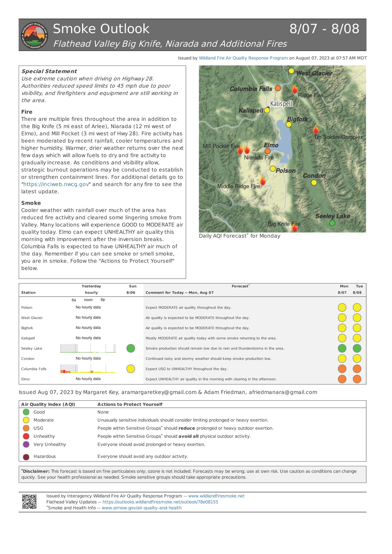This screenshot has height=554, width=392.
Task: Click the Condon yellow map marker
Action: pyautogui.click(x=314, y=182)
